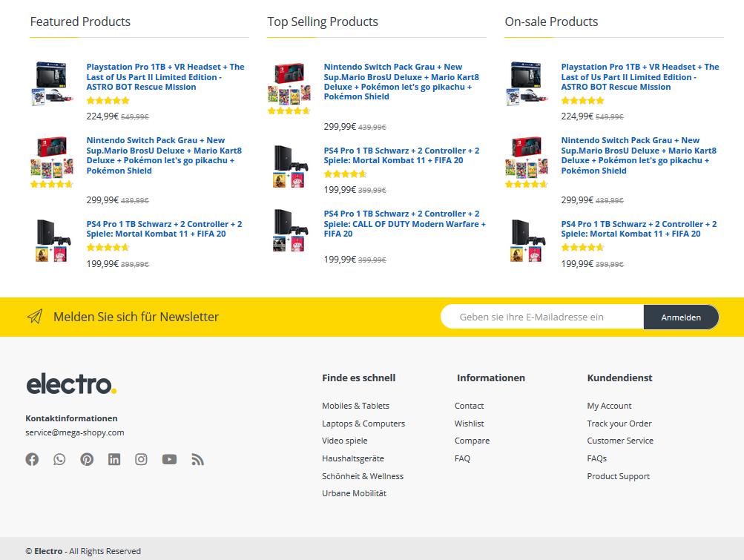Open Track your Order link
744x560 pixels.
pos(619,424)
